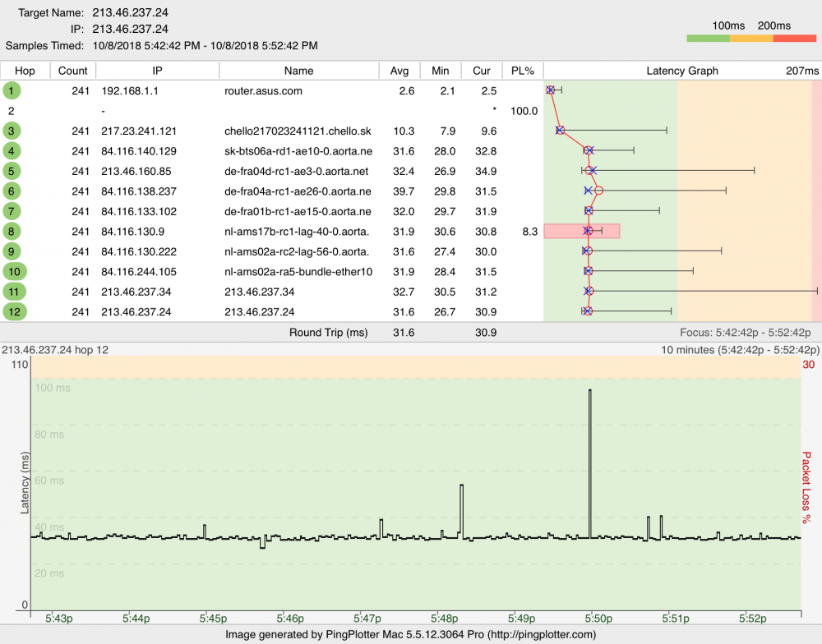This screenshot has height=644, width=822.
Task: Click the hop 6 green circle icon
Action: click(12, 191)
